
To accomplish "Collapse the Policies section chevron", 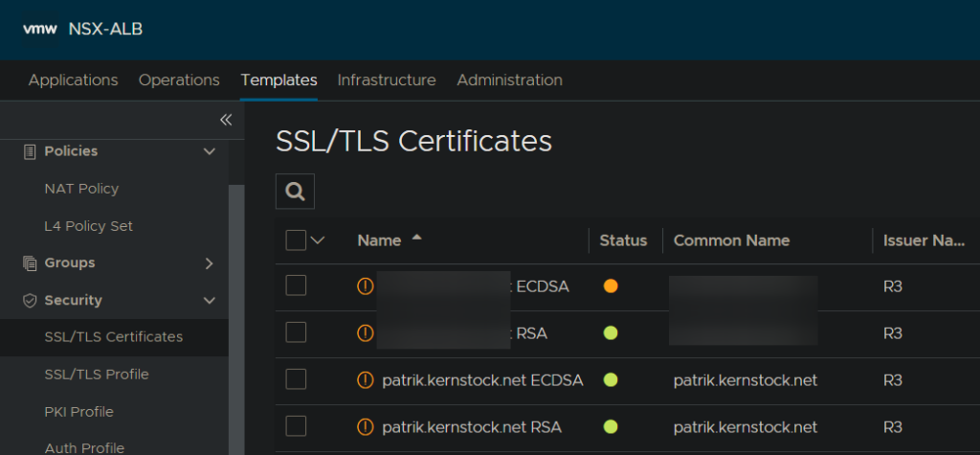I will [210, 151].
